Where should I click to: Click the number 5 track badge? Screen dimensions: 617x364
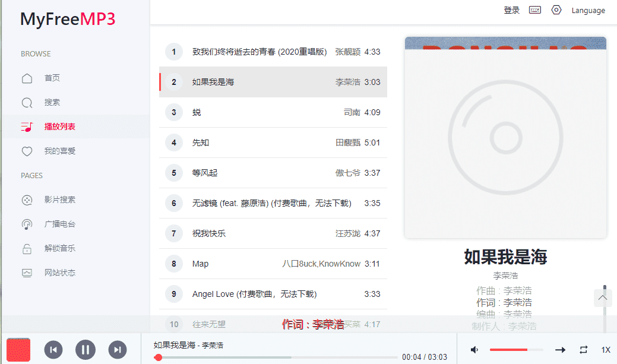[x=174, y=173]
